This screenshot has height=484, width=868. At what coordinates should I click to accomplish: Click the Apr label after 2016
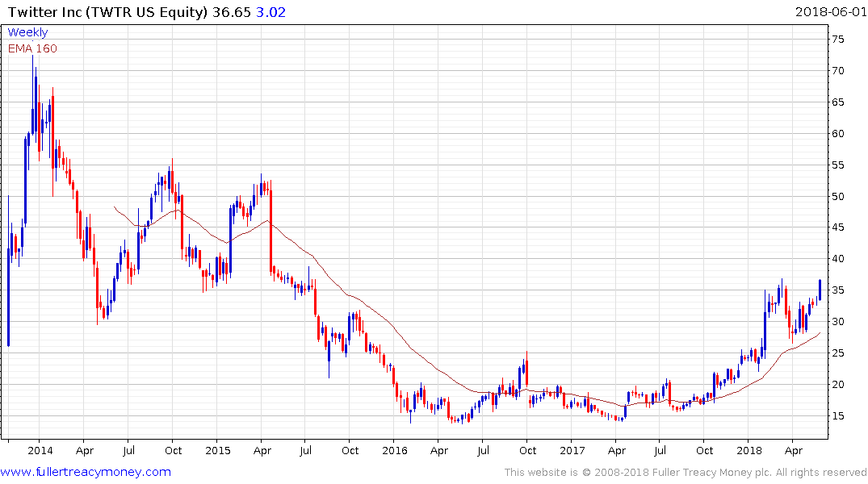439,452
